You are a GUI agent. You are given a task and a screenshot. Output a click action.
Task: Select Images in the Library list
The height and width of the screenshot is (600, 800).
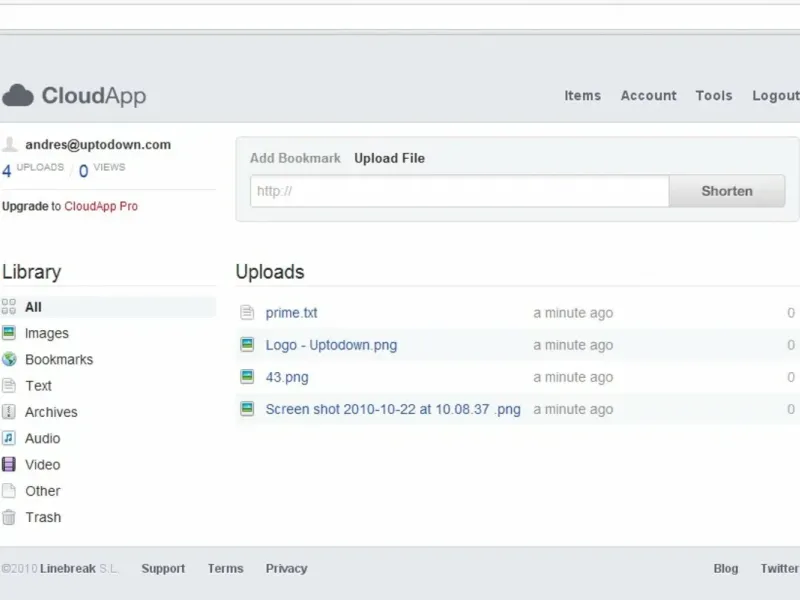point(46,333)
